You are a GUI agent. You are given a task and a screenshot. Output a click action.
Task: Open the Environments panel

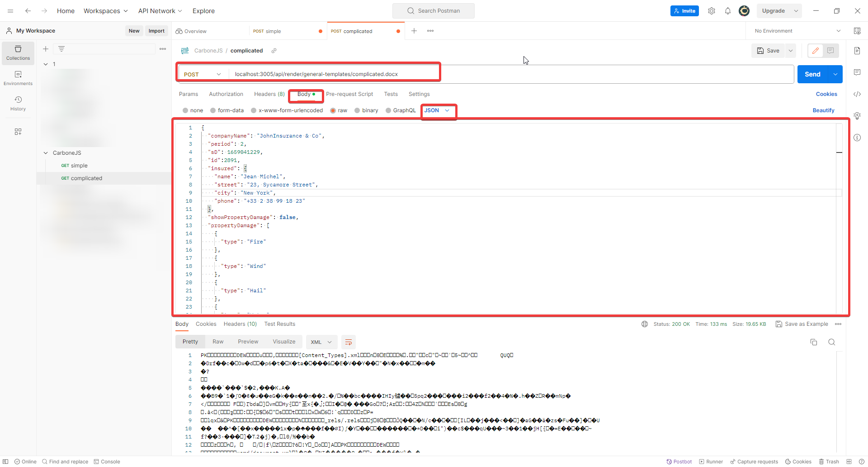coord(18,77)
